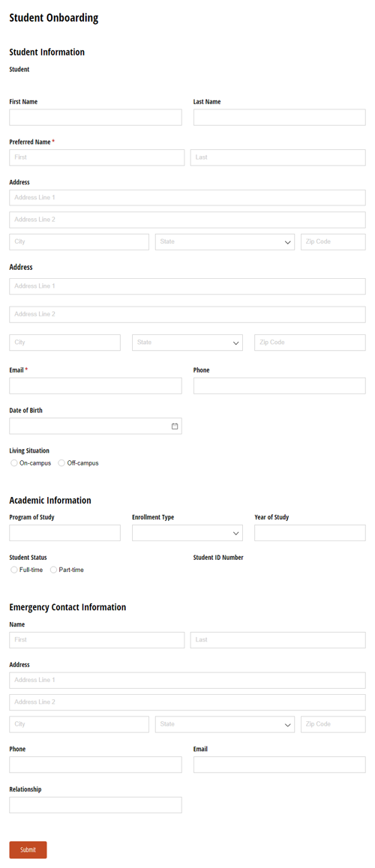The image size is (375, 868).
Task: Click into the student Last Name field
Action: (279, 118)
